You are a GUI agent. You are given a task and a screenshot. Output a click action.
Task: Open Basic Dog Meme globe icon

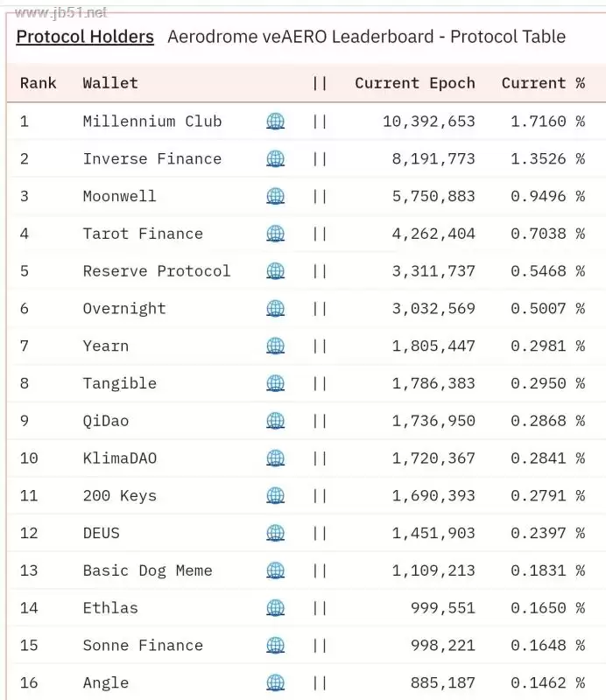[275, 570]
